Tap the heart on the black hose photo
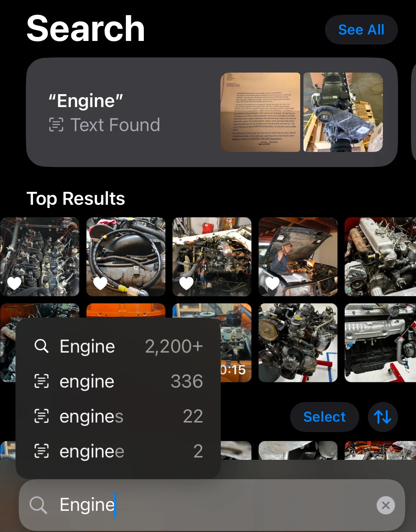416x532 pixels. (100, 283)
